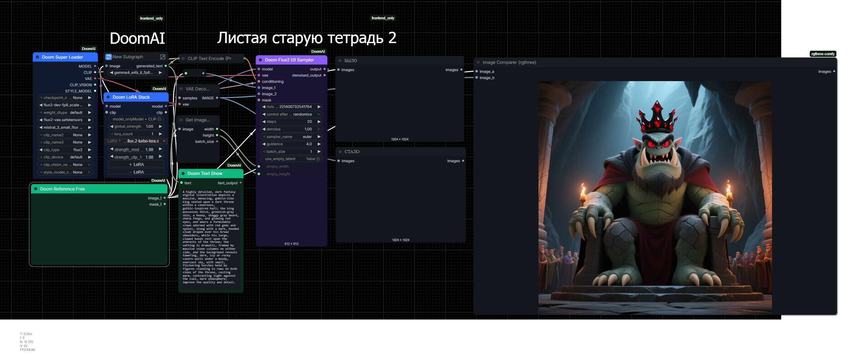868x355 pixels.
Task: Open the clip_device combo
Action: pyautogui.click(x=65, y=157)
